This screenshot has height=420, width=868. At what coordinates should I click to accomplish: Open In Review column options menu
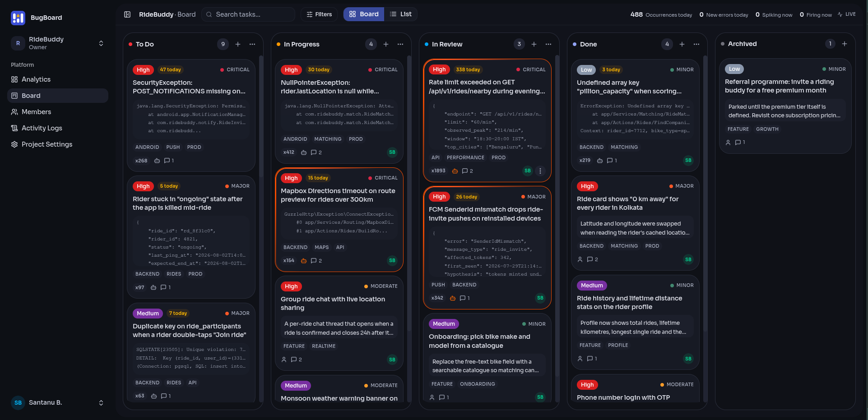[x=548, y=44]
